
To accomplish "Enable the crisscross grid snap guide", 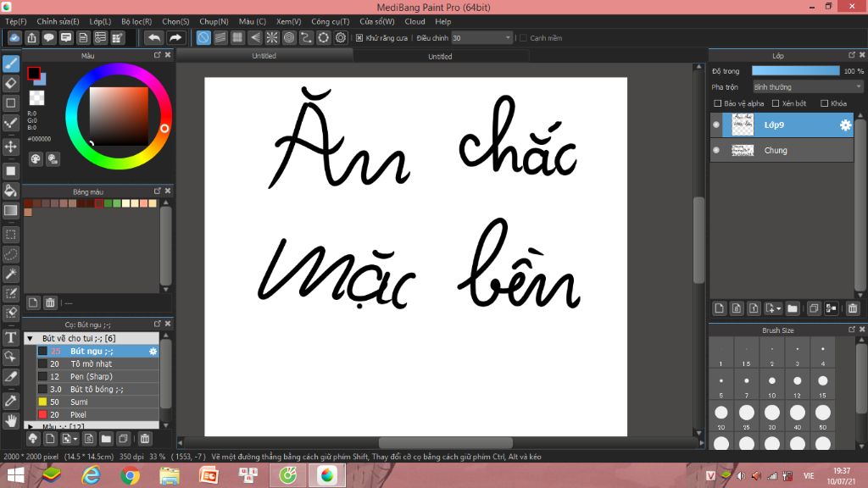I will [237, 37].
